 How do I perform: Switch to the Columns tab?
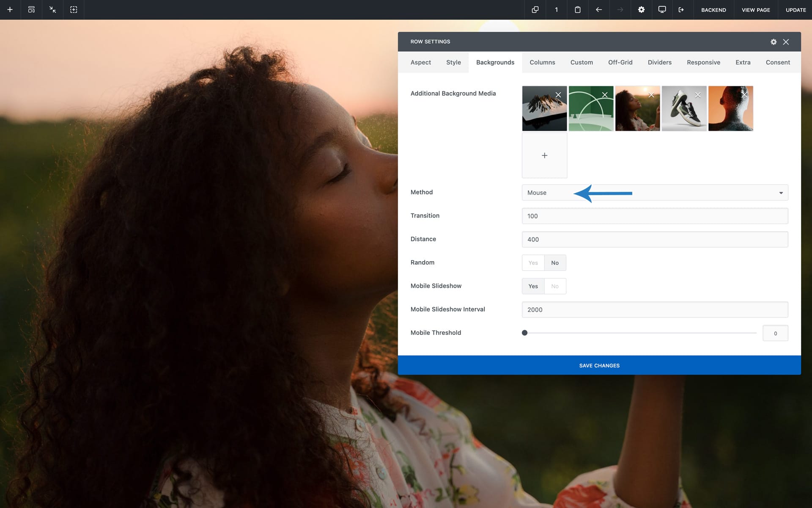[542, 63]
